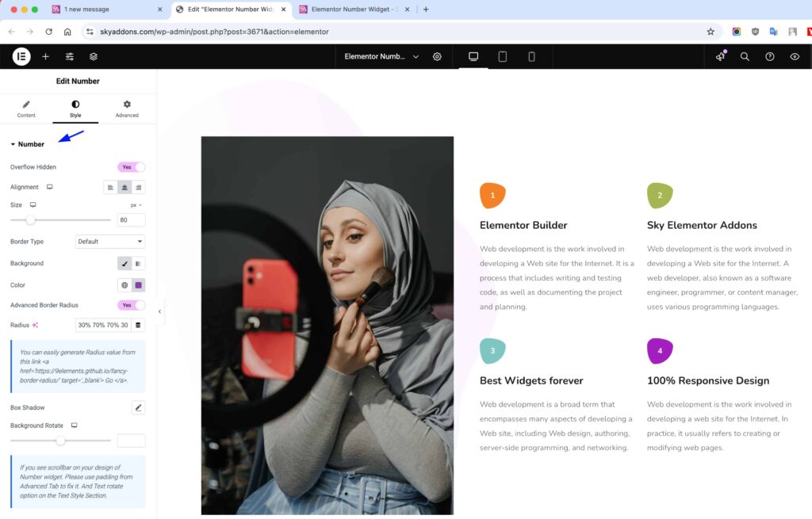Adjust the Background Rotate slider handle
Viewport: 812px width, 519px height.
60,441
